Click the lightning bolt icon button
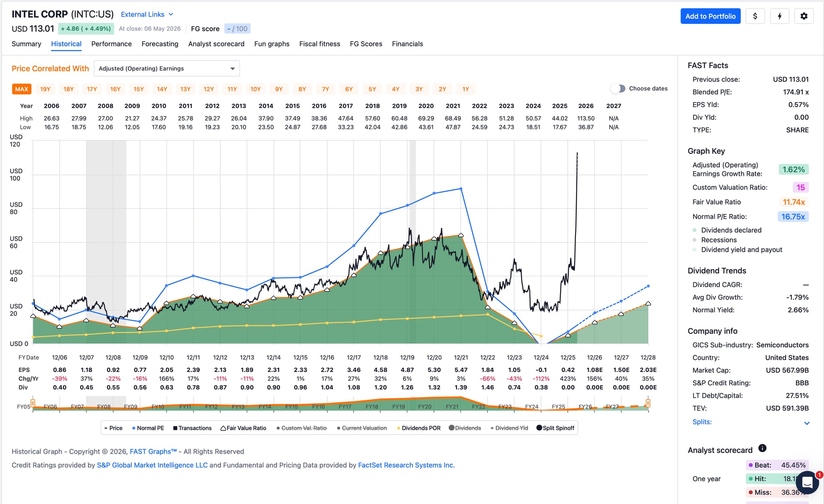This screenshot has height=504, width=824. (779, 16)
